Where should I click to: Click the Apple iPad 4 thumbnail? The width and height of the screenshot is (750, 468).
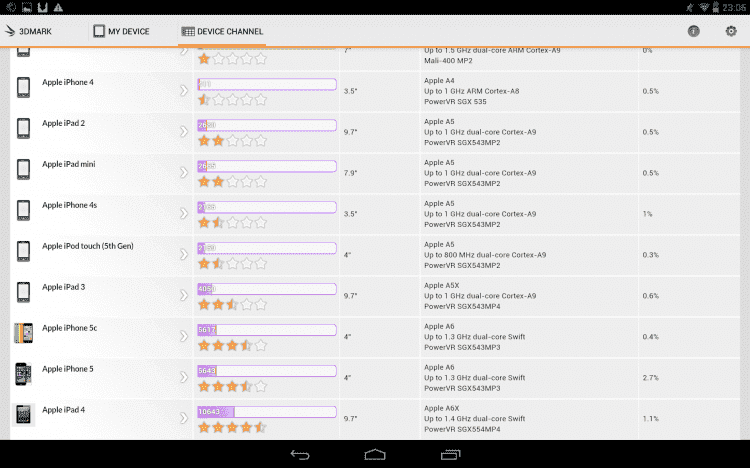[x=23, y=414]
